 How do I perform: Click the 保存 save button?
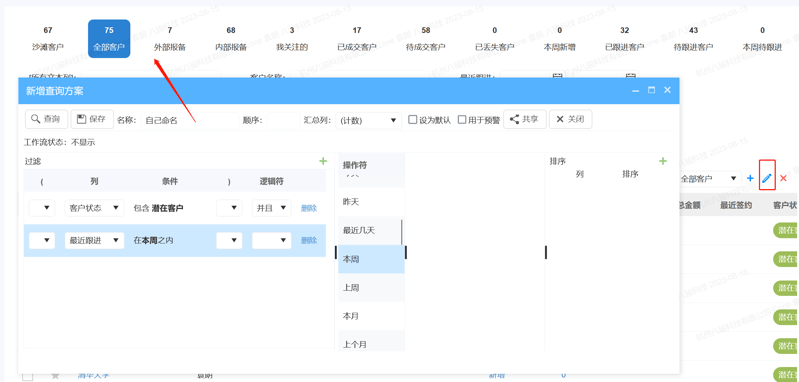click(x=92, y=119)
